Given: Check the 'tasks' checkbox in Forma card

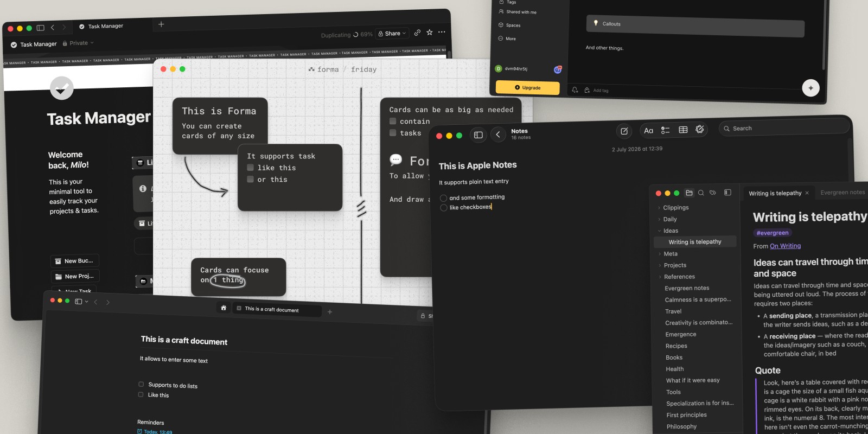Looking at the screenshot, I should tap(393, 132).
